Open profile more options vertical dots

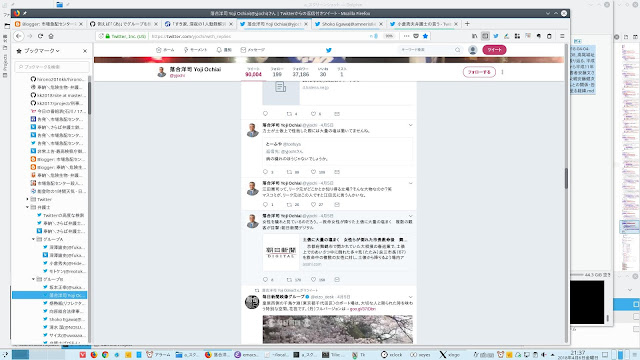click(502, 72)
